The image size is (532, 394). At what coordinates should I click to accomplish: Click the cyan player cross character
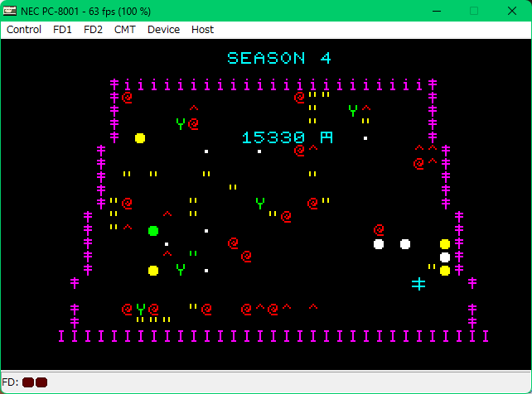418,284
